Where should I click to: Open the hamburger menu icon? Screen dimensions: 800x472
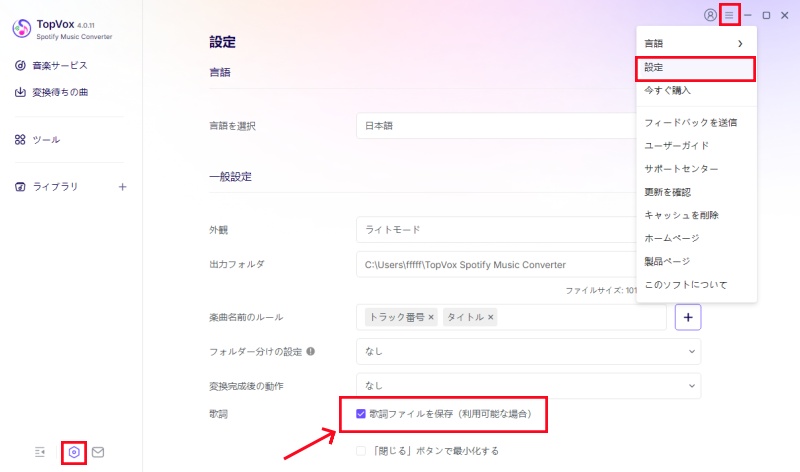[x=729, y=15]
